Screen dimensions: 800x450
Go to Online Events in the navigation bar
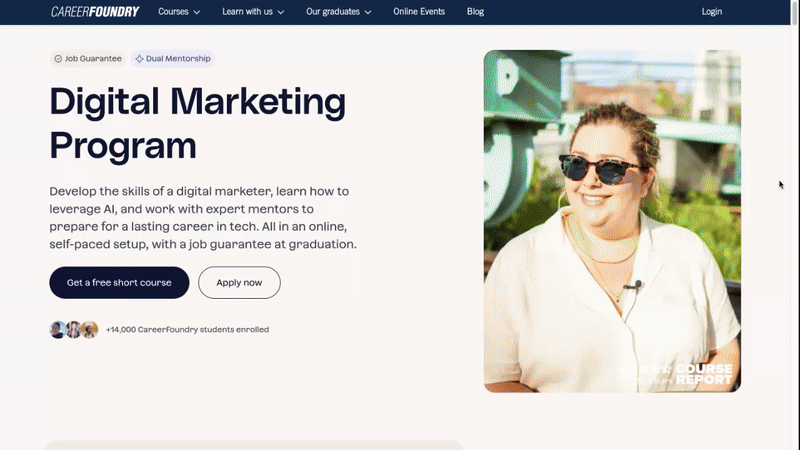coord(420,12)
